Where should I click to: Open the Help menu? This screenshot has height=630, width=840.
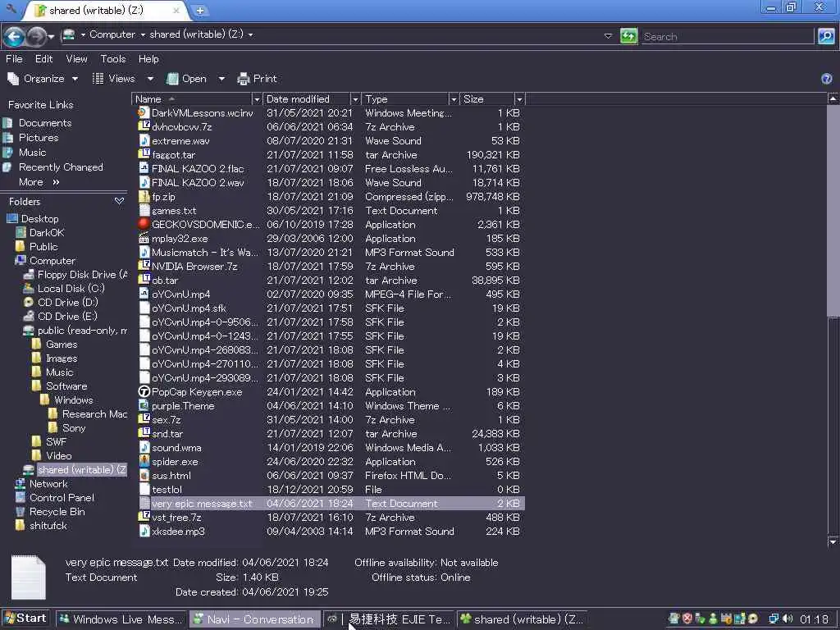coord(148,59)
